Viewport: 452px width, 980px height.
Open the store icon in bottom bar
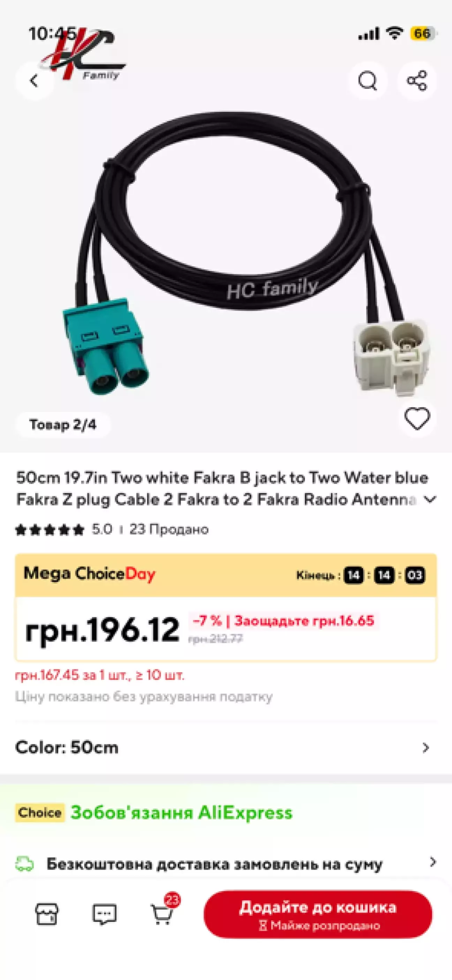[x=47, y=914]
